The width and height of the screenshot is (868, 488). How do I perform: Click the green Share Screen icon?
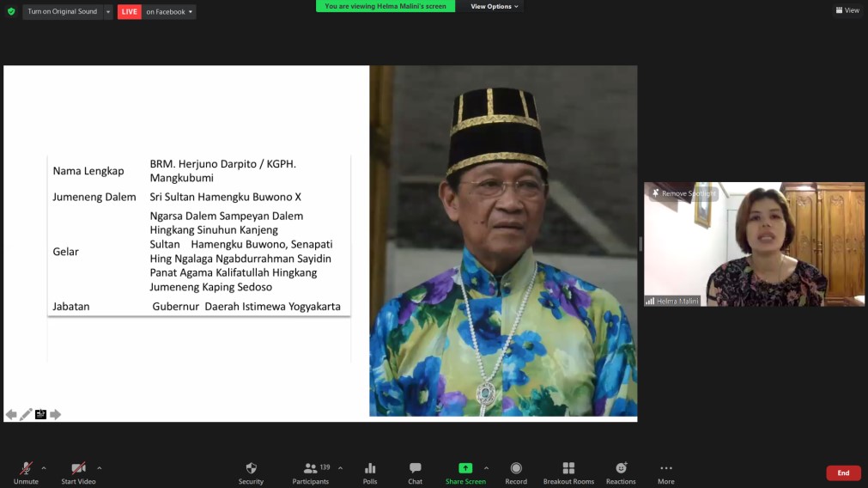point(464,469)
